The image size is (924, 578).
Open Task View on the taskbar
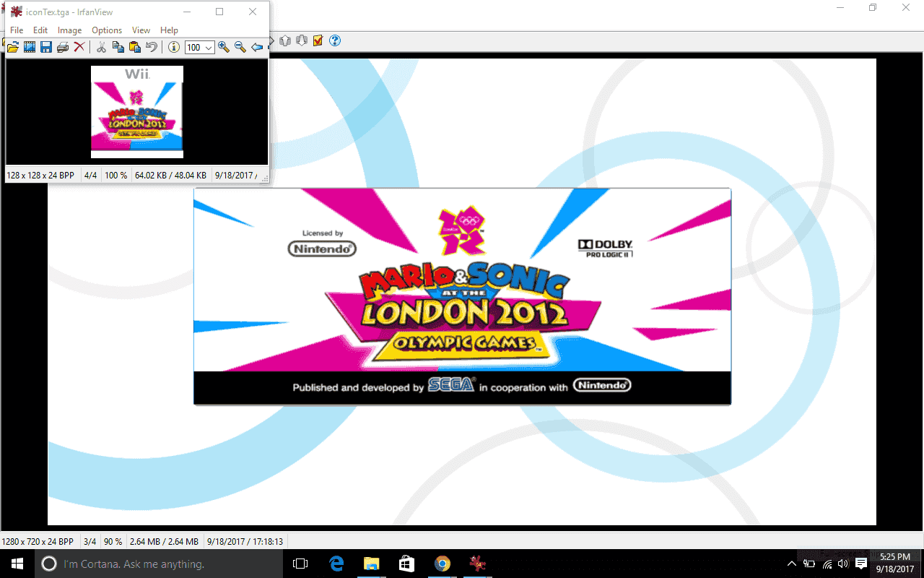[x=300, y=564]
